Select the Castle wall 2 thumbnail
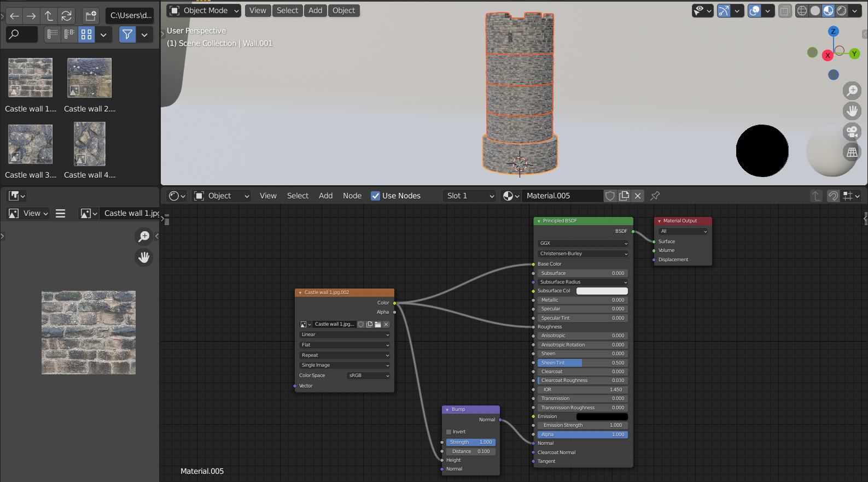This screenshot has height=482, width=868. [x=89, y=78]
